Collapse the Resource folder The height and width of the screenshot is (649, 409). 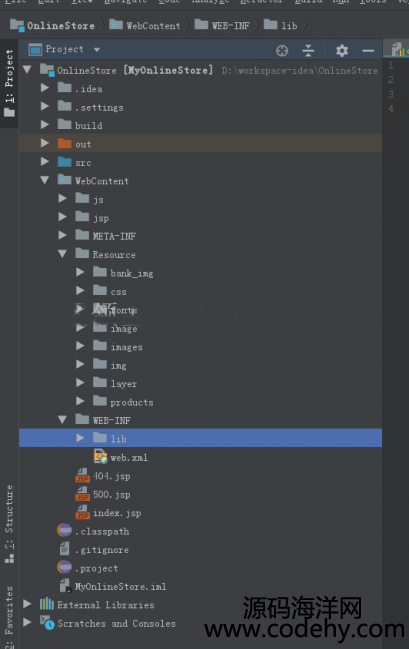coord(62,254)
